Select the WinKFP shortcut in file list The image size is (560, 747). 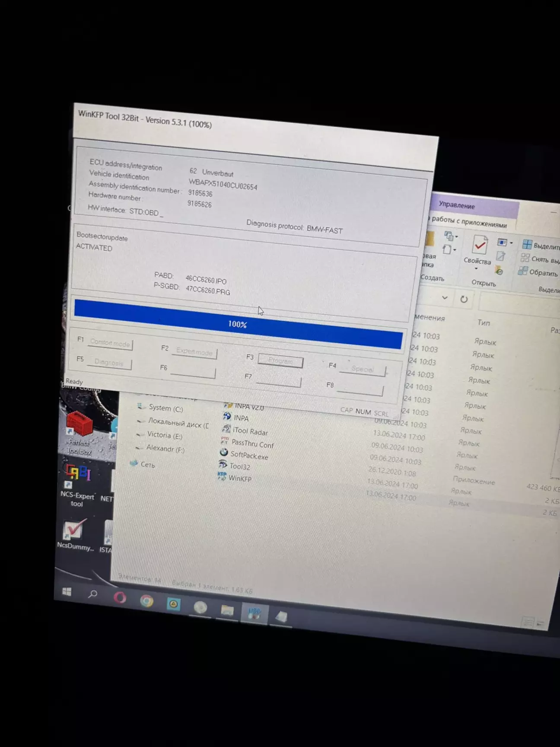coord(239,478)
